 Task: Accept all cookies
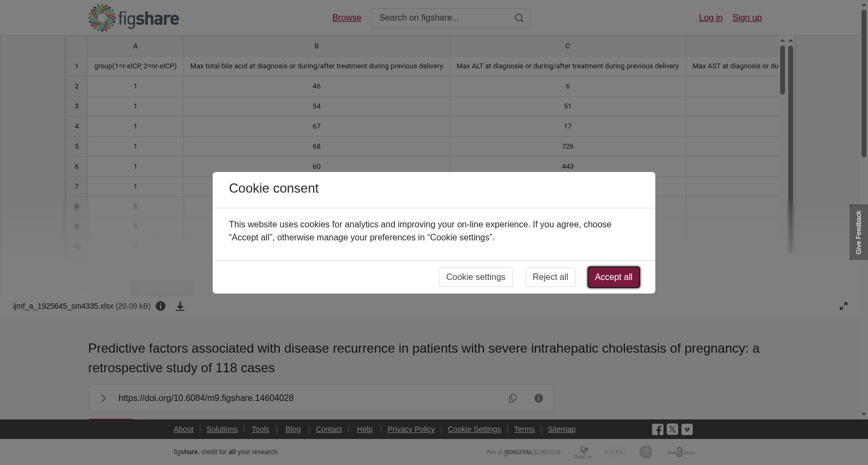click(x=614, y=277)
